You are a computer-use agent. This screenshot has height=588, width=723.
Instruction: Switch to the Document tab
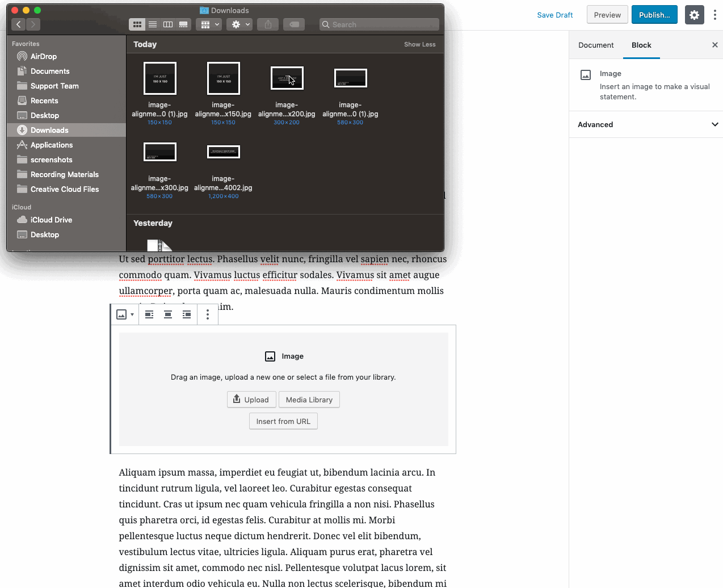596,45
